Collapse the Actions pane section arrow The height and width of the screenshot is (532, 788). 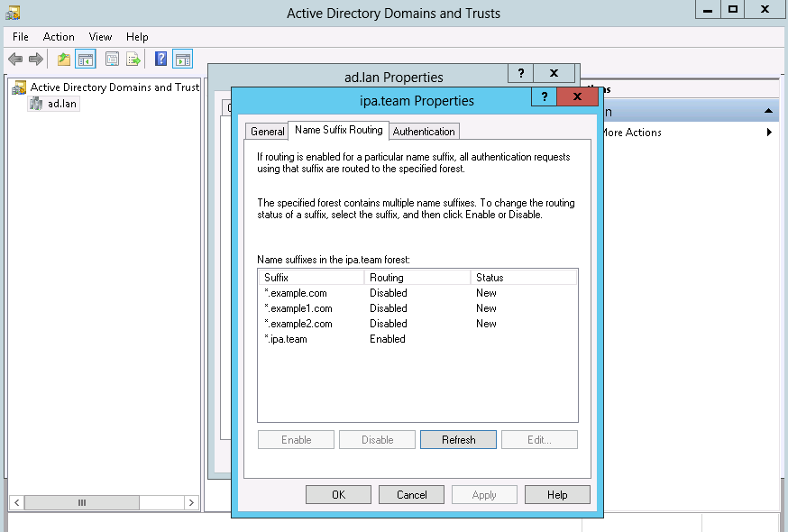[768, 111]
